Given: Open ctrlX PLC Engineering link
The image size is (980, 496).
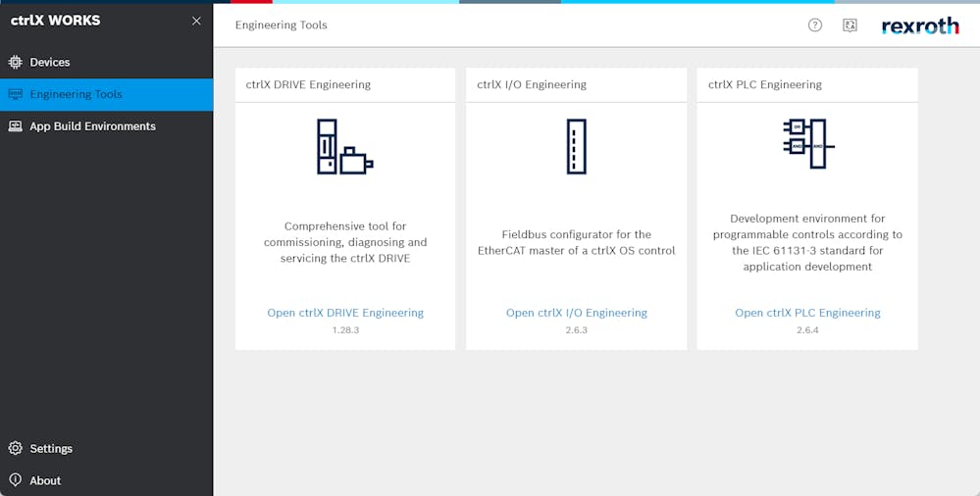Looking at the screenshot, I should coord(807,313).
